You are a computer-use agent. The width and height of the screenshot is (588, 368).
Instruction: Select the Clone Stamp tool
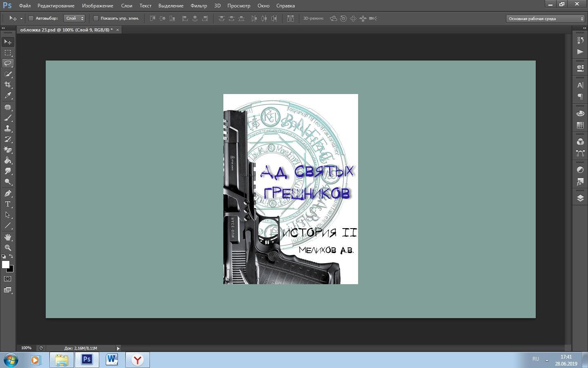point(8,128)
